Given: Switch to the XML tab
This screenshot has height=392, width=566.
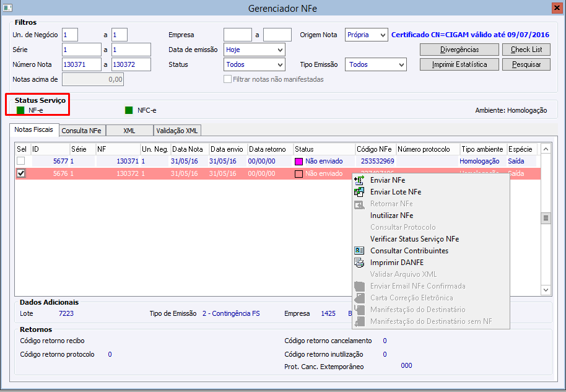Looking at the screenshot, I should (x=129, y=131).
